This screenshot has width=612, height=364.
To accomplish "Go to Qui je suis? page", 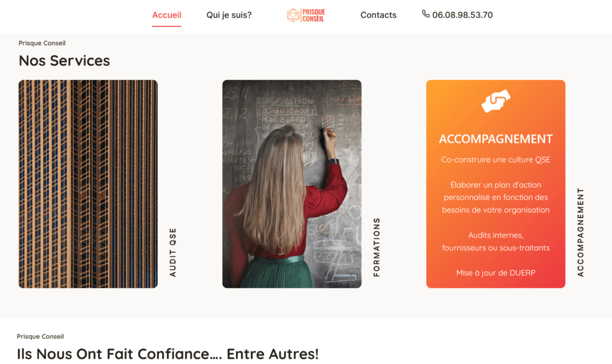I will (229, 15).
